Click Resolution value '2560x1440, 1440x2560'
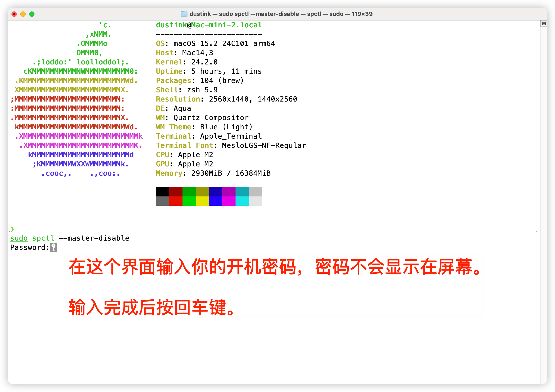555x392 pixels. [x=253, y=99]
